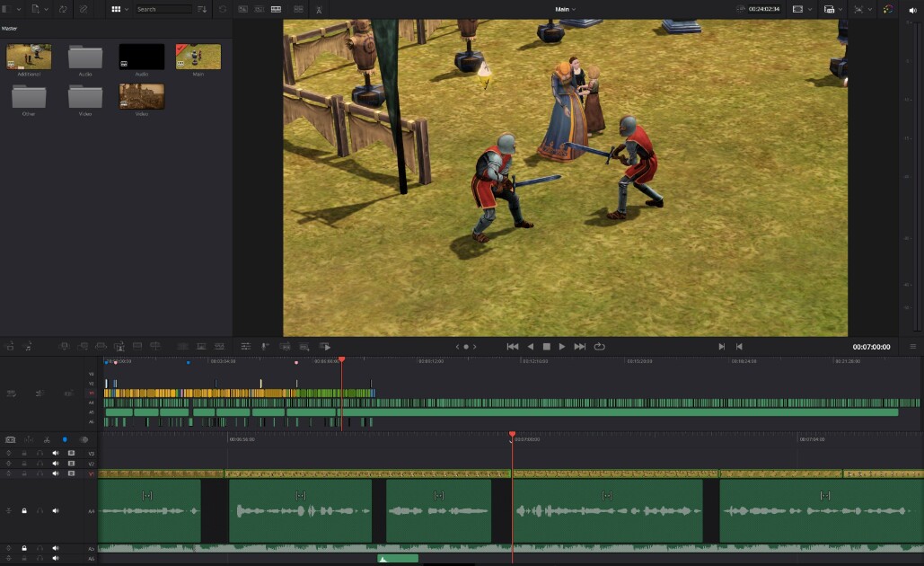
Task: Select Source Tape viewer mode icon
Action: click(259, 9)
